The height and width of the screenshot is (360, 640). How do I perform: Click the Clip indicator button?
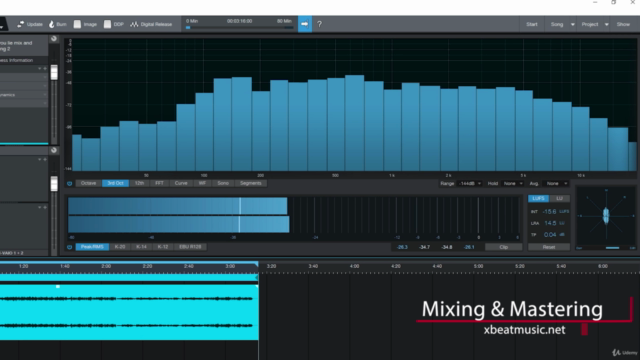point(504,247)
